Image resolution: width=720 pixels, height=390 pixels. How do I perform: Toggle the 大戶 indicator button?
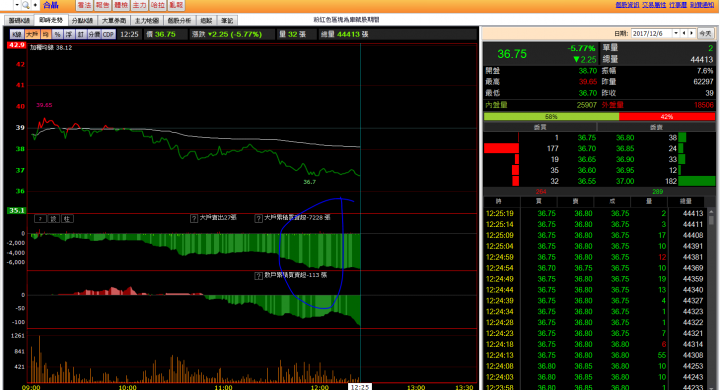(32, 34)
